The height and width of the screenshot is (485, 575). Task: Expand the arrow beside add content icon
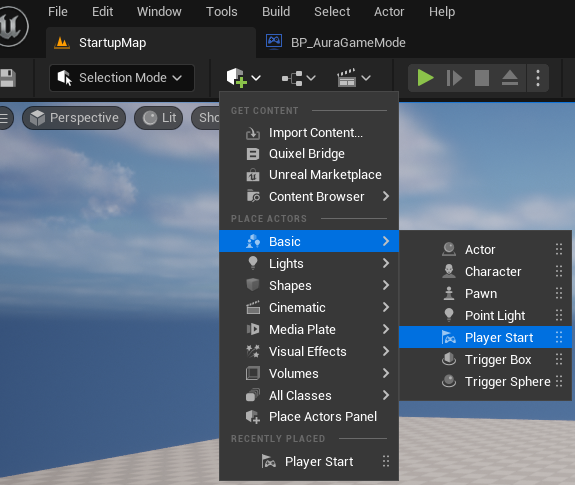[x=256, y=78]
